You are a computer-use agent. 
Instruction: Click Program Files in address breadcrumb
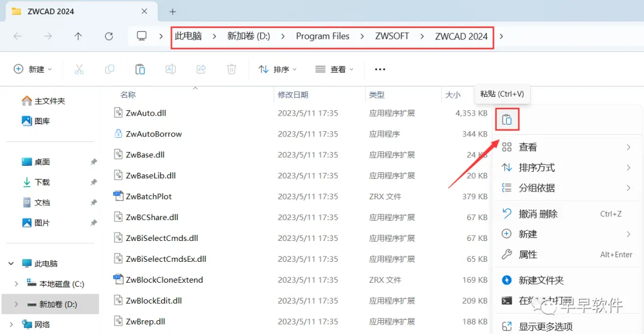pyautogui.click(x=323, y=36)
